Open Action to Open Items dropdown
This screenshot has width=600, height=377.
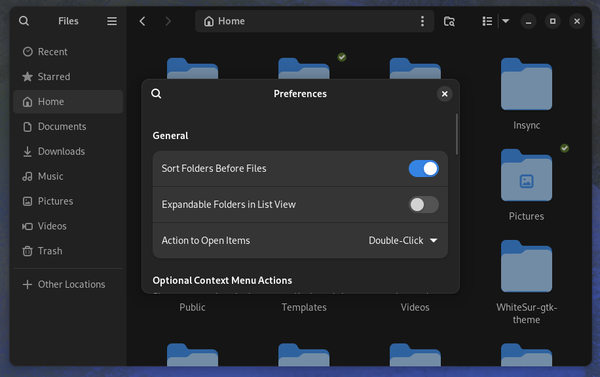click(403, 240)
